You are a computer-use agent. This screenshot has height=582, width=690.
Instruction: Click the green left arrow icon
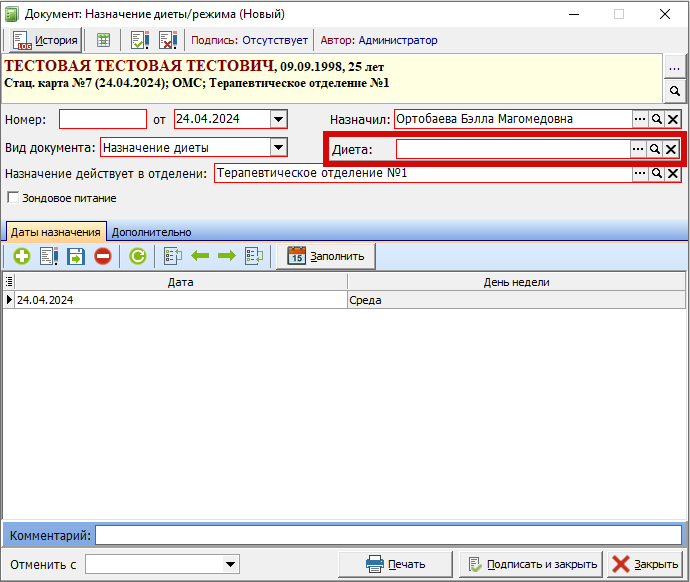(200, 256)
